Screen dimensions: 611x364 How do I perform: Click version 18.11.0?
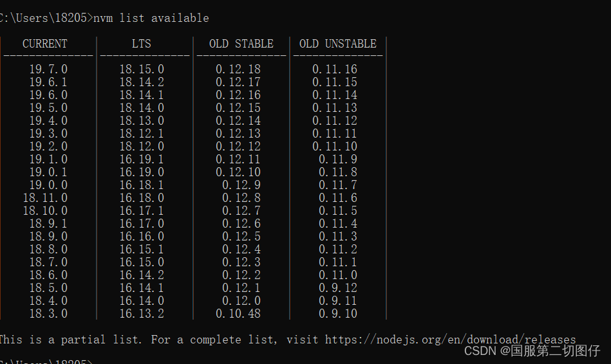[45, 198]
